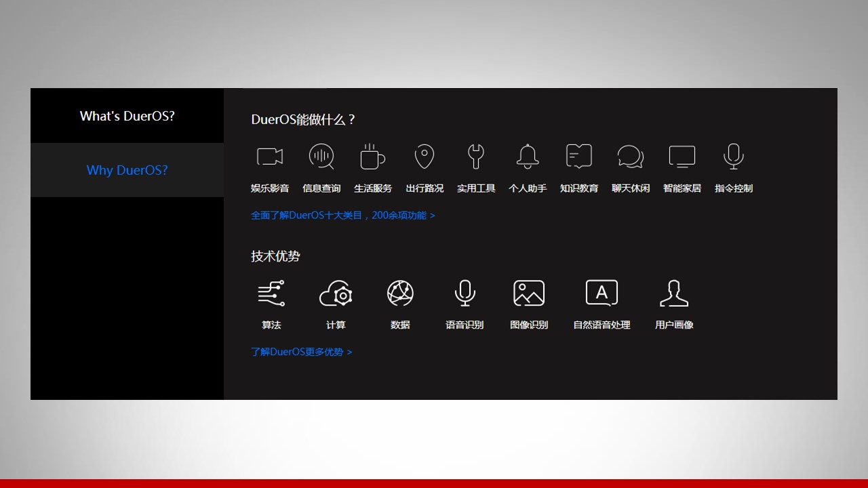Click the 用户画像 label
The width and height of the screenshot is (868, 488).
click(674, 325)
